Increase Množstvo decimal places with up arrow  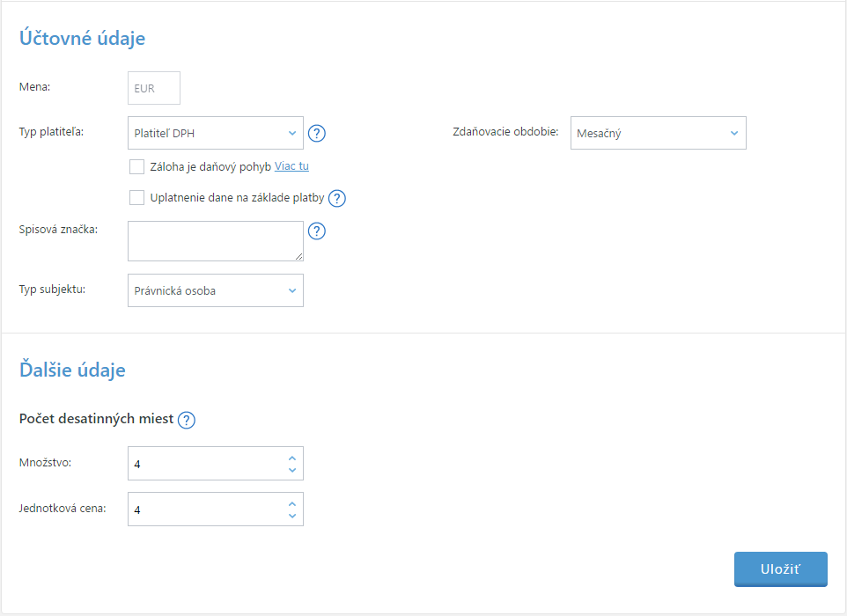[292, 458]
